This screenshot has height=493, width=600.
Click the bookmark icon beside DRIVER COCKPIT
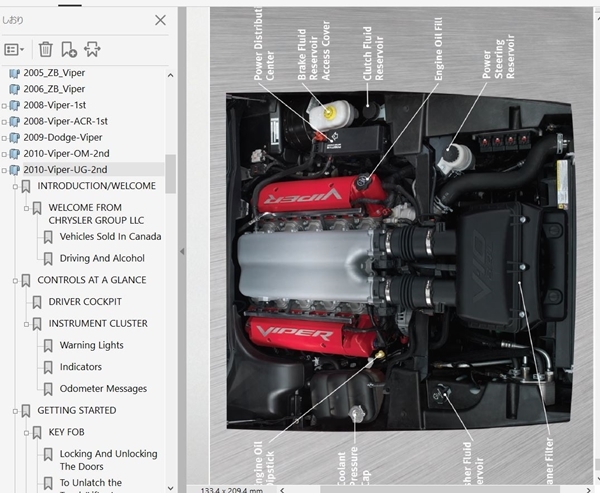37,302
